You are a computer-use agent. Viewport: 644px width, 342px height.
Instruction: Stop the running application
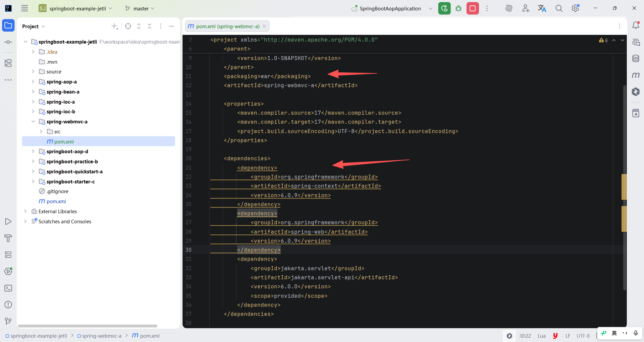point(473,8)
